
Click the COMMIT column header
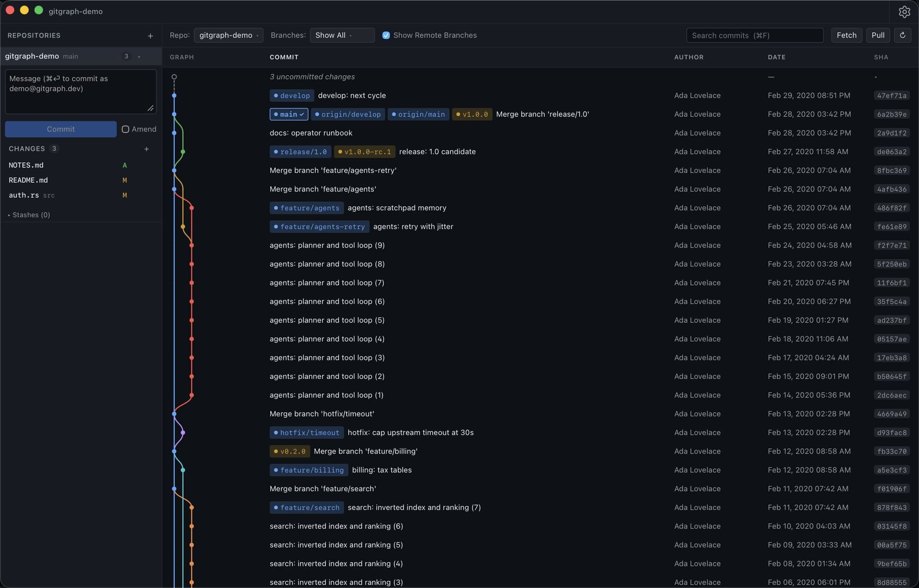tap(284, 57)
